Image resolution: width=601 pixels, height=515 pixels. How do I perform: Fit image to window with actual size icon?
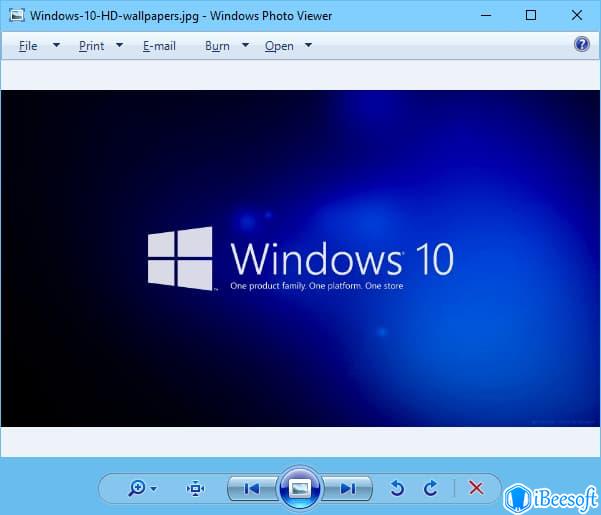click(x=195, y=489)
